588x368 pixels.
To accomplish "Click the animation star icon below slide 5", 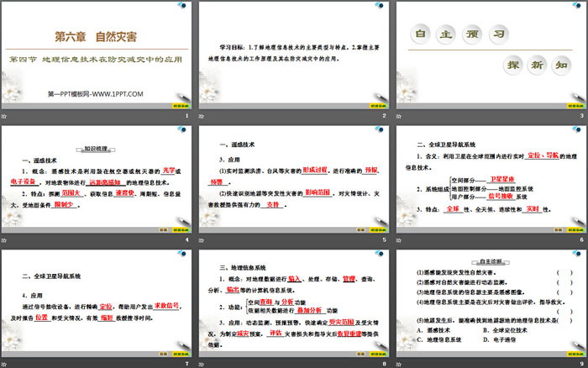I will (202, 239).
